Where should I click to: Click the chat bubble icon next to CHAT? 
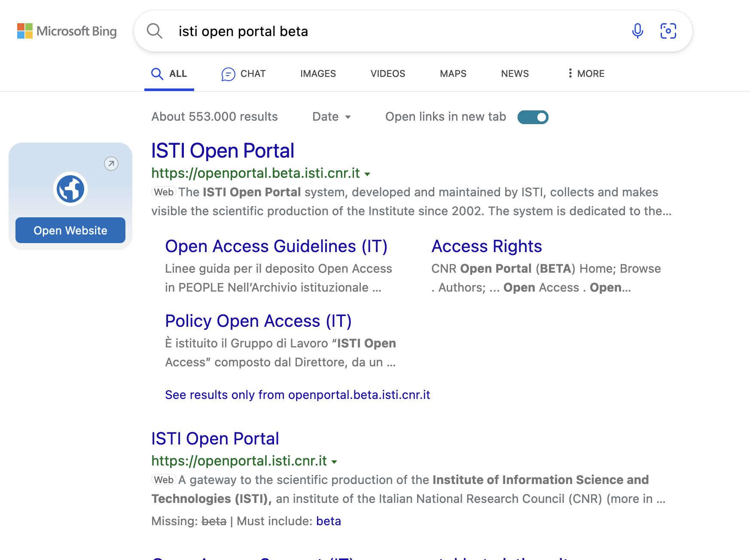click(228, 74)
